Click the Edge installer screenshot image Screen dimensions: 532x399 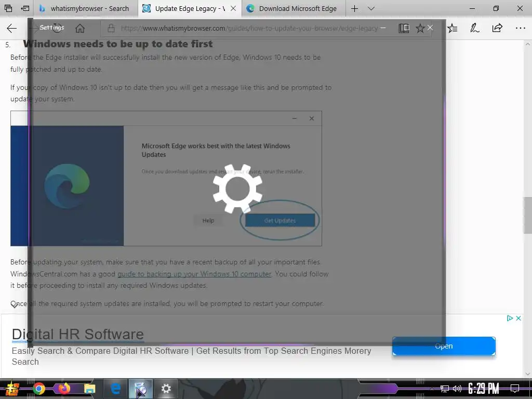tap(166, 179)
